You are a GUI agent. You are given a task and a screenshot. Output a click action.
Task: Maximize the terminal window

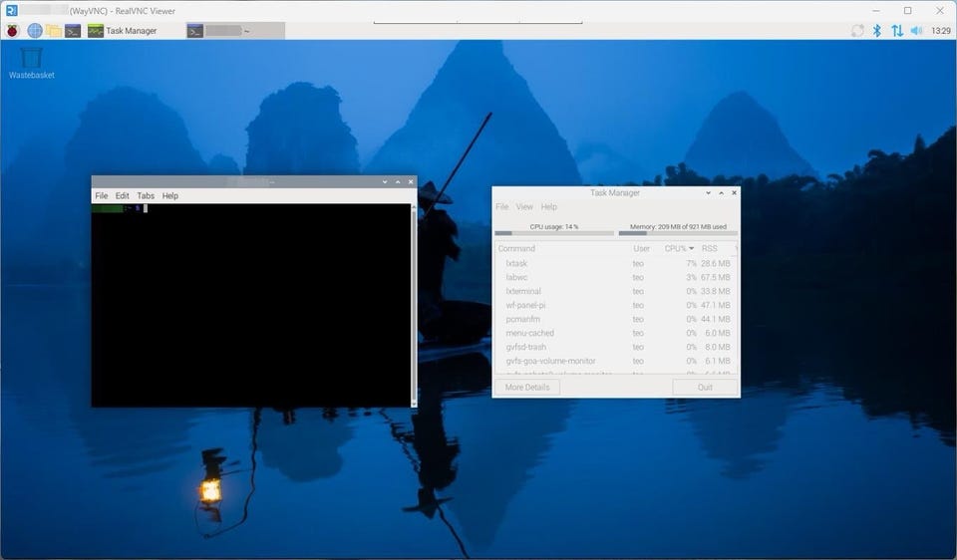[398, 181]
